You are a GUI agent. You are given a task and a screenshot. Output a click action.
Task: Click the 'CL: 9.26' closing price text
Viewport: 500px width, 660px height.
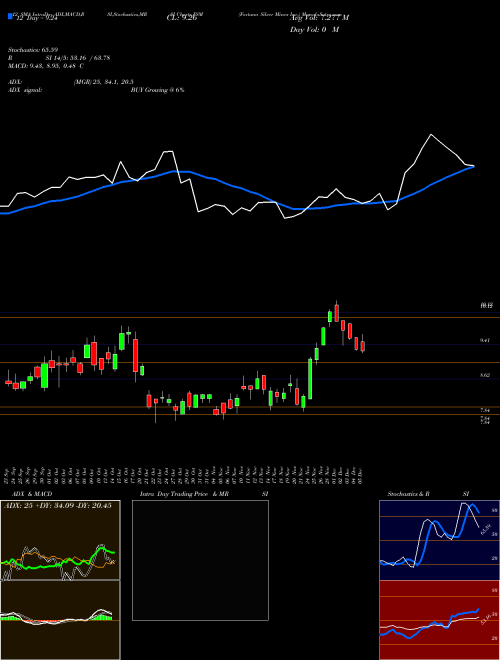click(x=182, y=18)
